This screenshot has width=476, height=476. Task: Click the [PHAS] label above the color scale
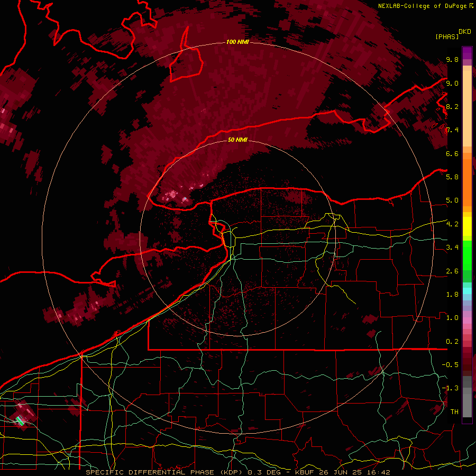coord(447,36)
